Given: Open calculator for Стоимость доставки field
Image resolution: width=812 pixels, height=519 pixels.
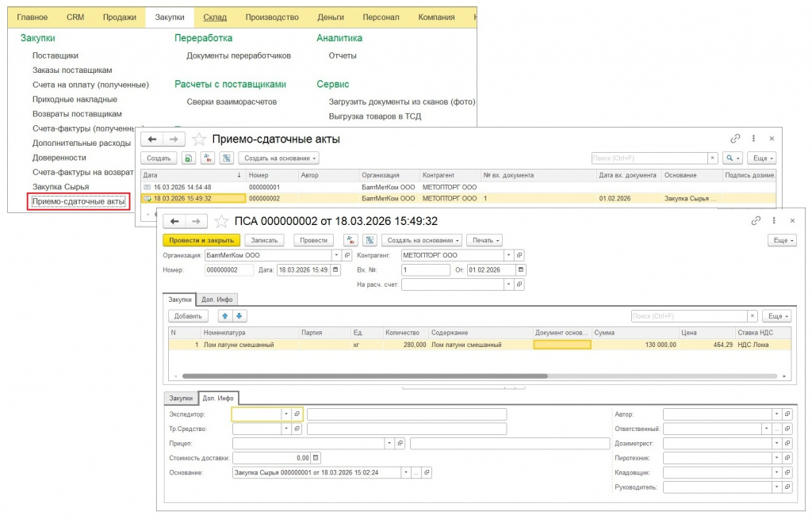Looking at the screenshot, I should click(x=316, y=457).
